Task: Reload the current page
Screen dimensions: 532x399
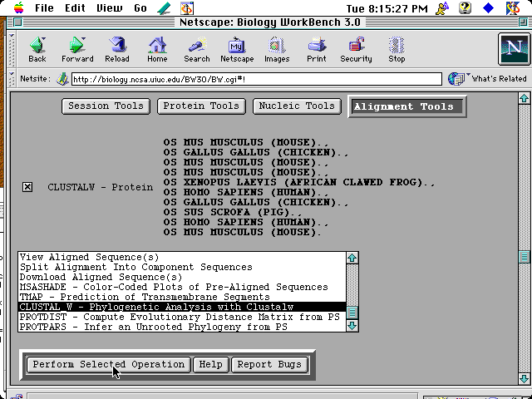Action: click(117, 49)
